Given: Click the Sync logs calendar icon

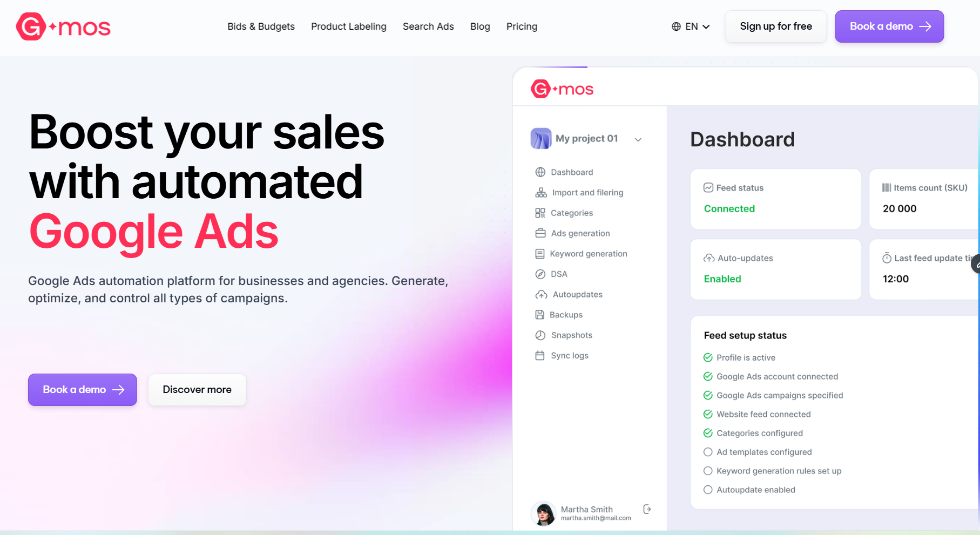Looking at the screenshot, I should pos(540,356).
